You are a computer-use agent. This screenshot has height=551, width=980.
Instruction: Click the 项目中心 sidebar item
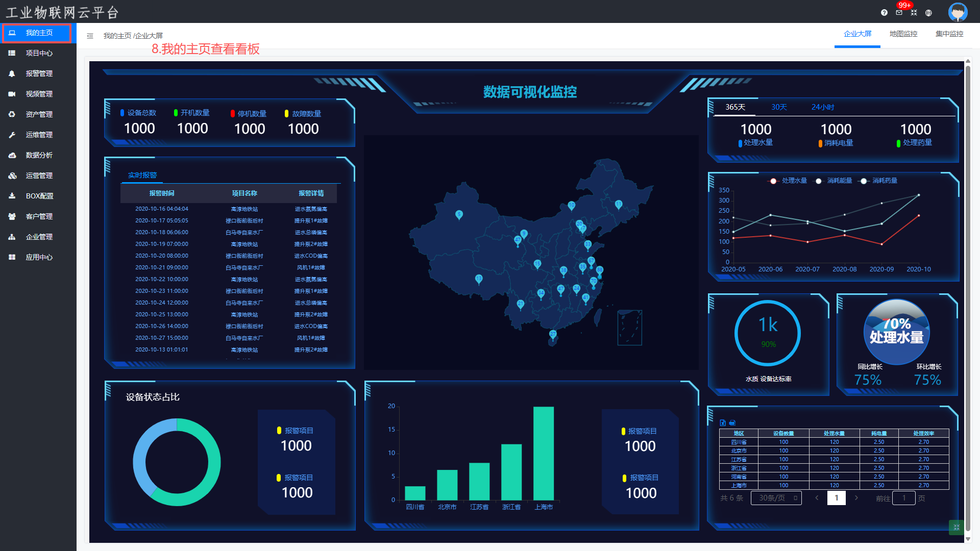pyautogui.click(x=39, y=53)
